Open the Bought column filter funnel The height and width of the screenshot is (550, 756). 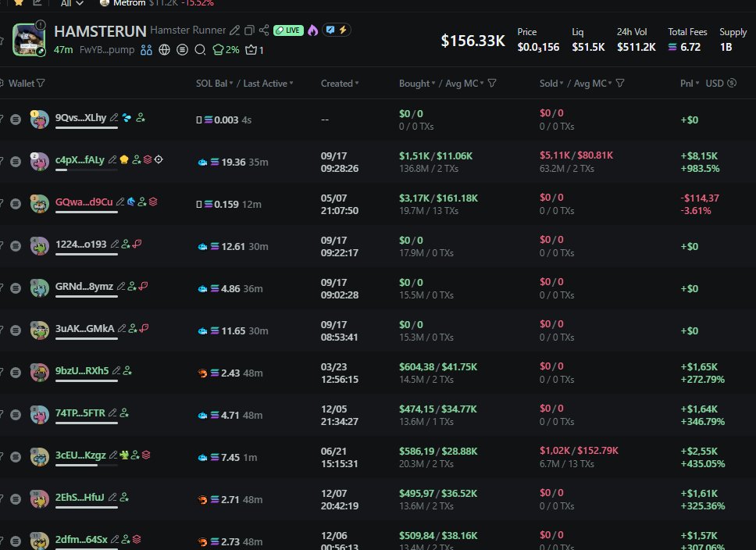pos(492,83)
